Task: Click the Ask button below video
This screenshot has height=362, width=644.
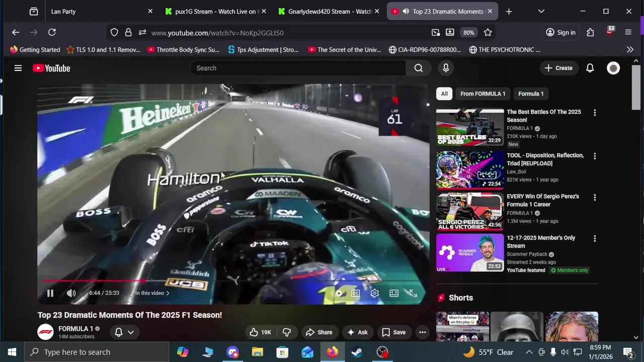Action: point(357,332)
